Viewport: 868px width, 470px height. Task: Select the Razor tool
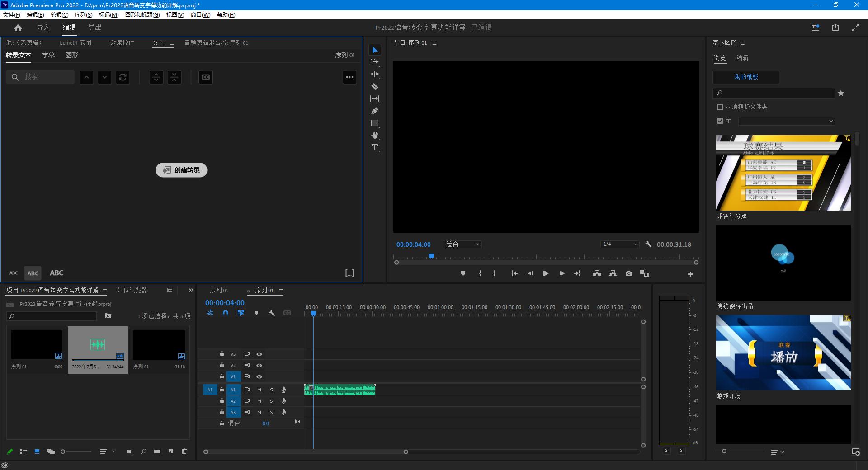tap(375, 86)
